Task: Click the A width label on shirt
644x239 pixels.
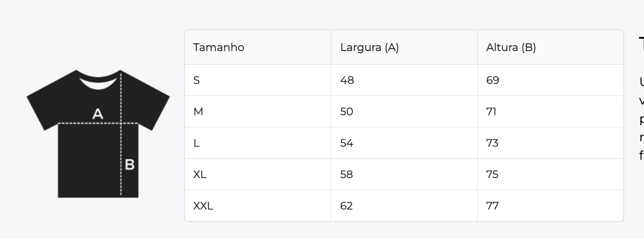Action: tap(98, 114)
